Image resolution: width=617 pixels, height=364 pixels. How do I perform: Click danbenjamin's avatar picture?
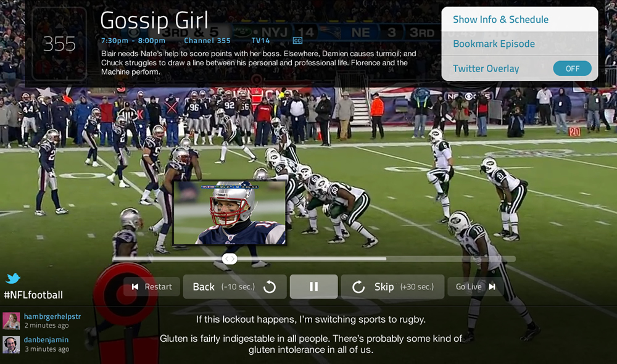click(x=11, y=345)
